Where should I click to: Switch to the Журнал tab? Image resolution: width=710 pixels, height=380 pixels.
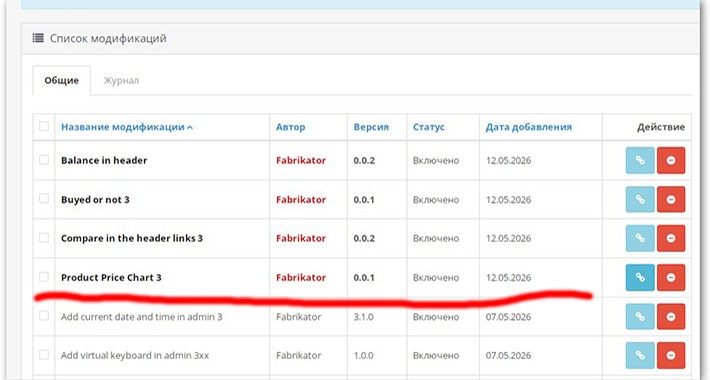[121, 80]
